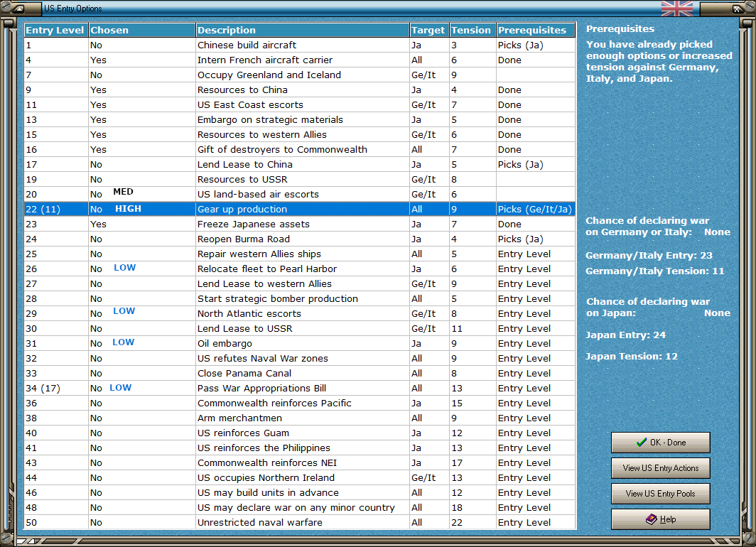This screenshot has height=547, width=756.
Task: Select 'Relocate fleet to Pearl Harbor'
Action: click(x=300, y=269)
